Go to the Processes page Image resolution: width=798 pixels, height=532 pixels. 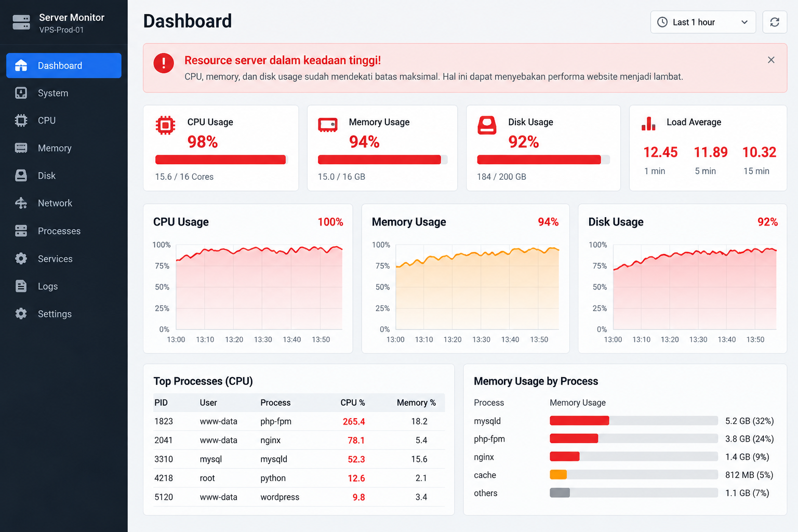pyautogui.click(x=64, y=231)
